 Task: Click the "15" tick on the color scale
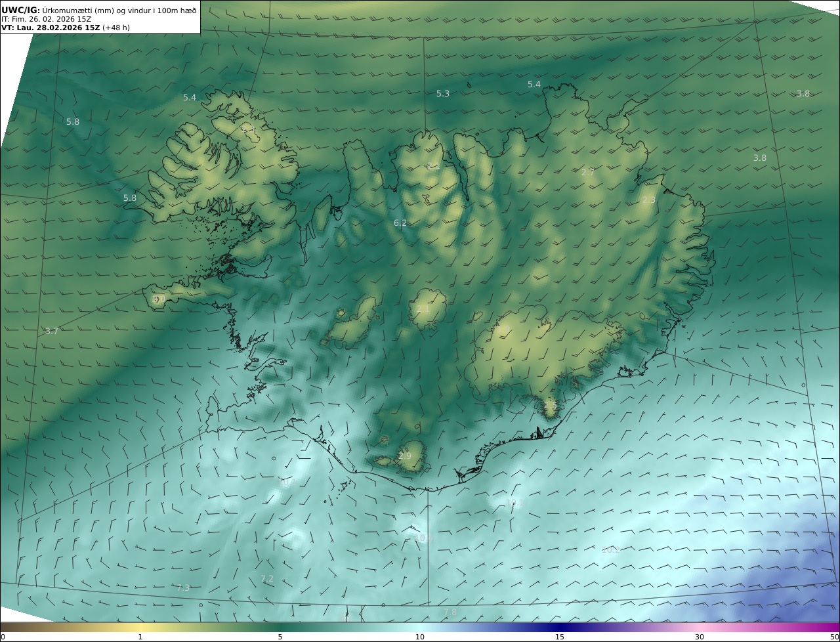coord(560,637)
